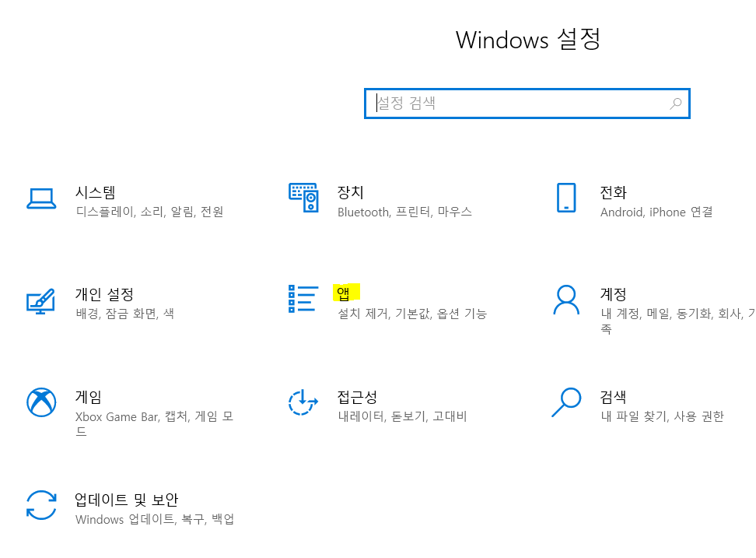Open the 검색 category title
Image resolution: width=756 pixels, height=558 pixels.
pos(613,397)
